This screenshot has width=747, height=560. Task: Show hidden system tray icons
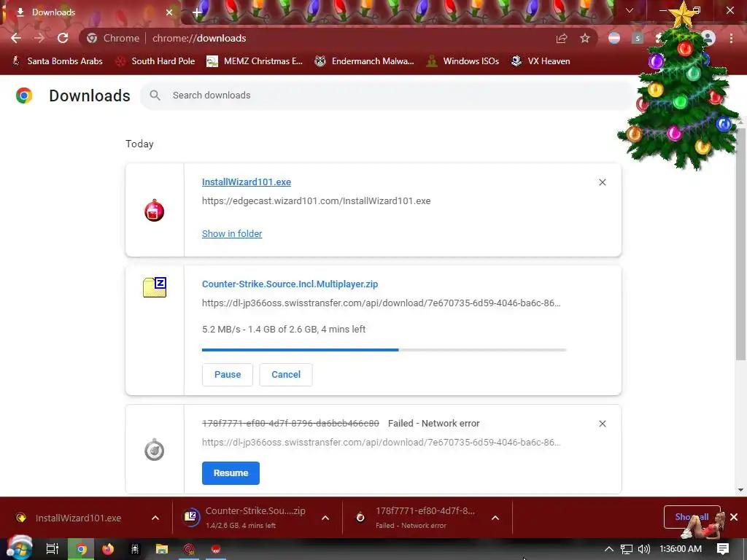click(x=609, y=549)
